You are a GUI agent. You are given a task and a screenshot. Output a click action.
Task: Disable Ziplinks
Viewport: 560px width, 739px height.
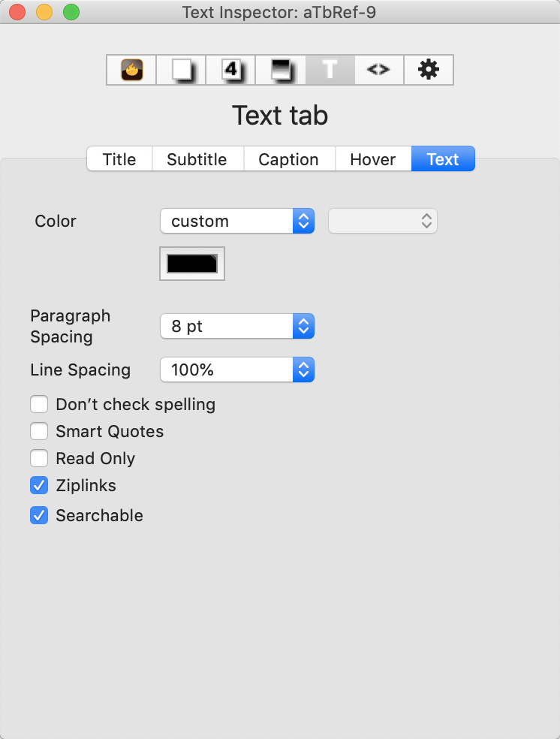[39, 485]
